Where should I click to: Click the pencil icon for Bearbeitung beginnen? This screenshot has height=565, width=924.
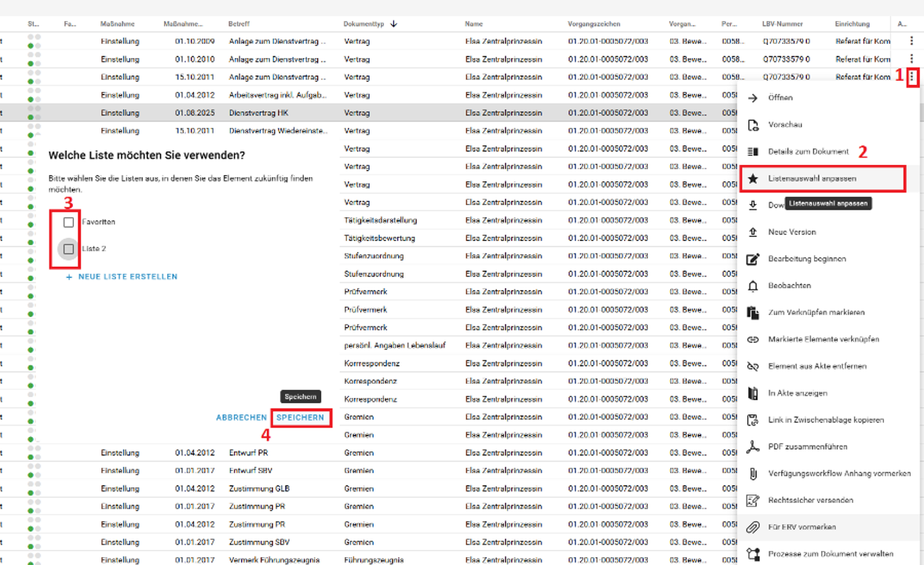(x=753, y=259)
